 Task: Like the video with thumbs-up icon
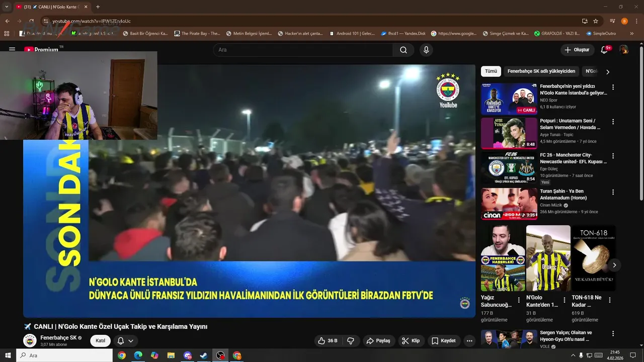point(328,340)
